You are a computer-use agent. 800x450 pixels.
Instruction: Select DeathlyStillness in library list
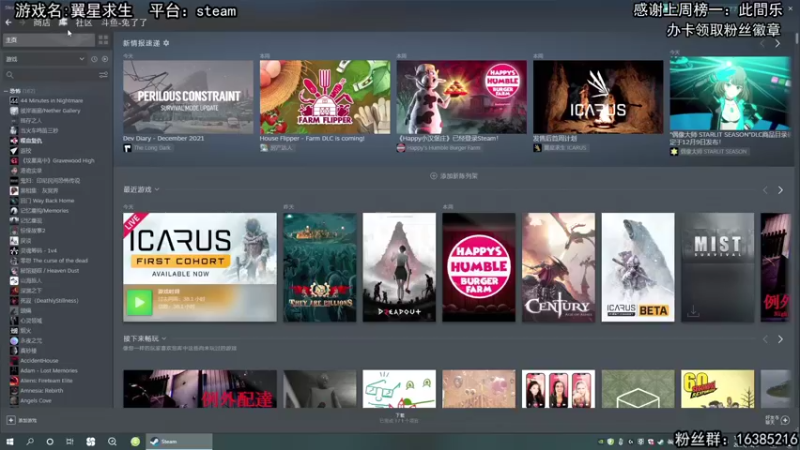click(x=49, y=301)
